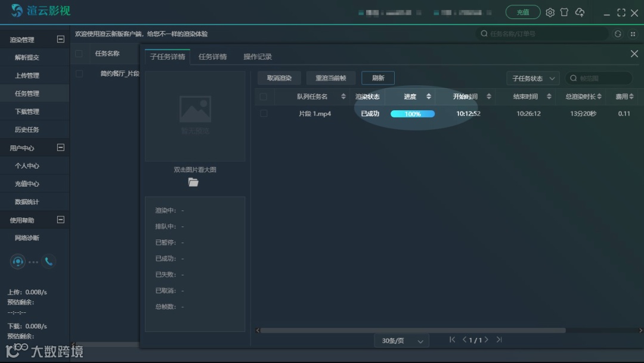The width and height of the screenshot is (644, 363).
Task: Collapse the 使用帮助 section
Action: [x=60, y=220]
